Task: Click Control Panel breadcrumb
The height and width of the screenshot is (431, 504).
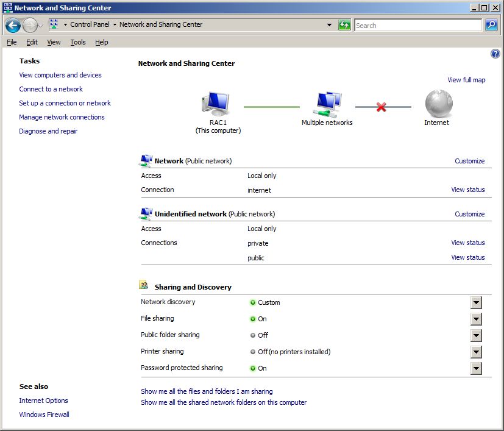Action: [90, 24]
